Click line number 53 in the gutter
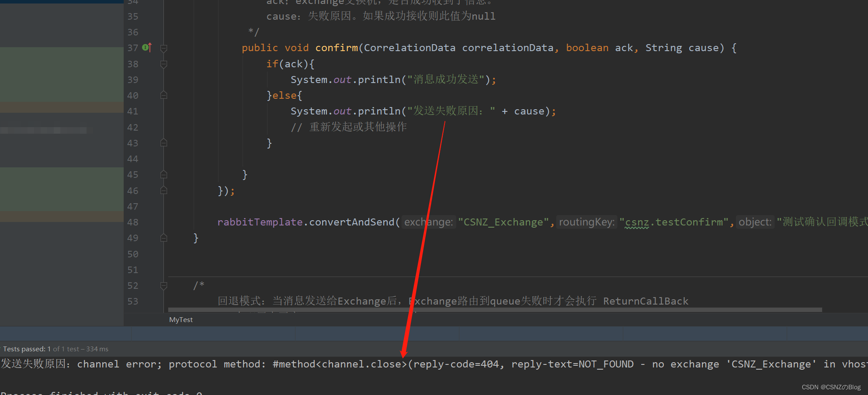The width and height of the screenshot is (868, 395). 133,301
